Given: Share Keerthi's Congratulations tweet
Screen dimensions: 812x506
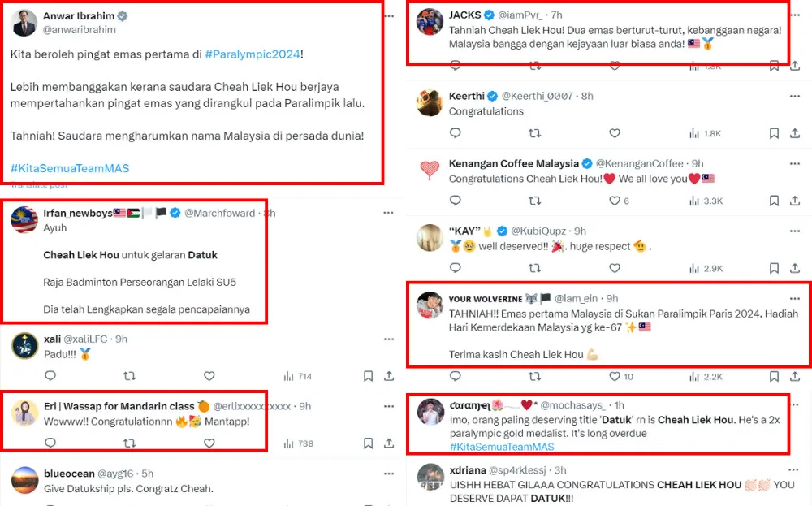Looking at the screenshot, I should pos(794,133).
